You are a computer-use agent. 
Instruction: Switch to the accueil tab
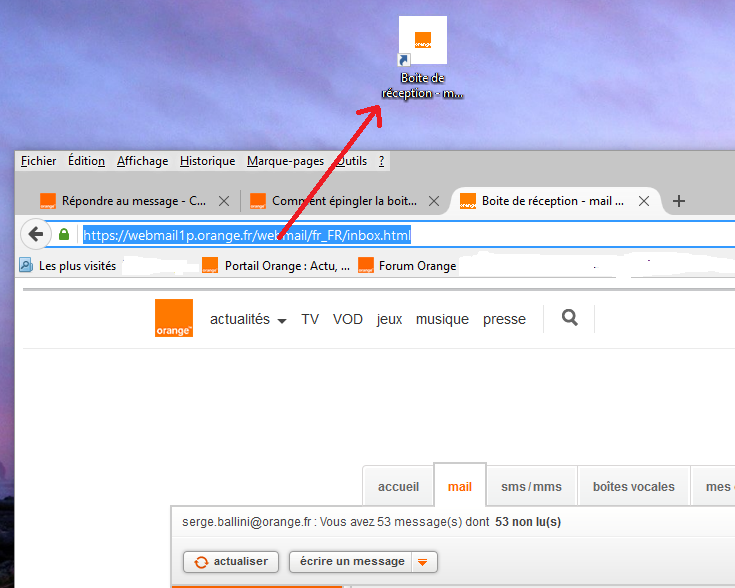[x=398, y=486]
